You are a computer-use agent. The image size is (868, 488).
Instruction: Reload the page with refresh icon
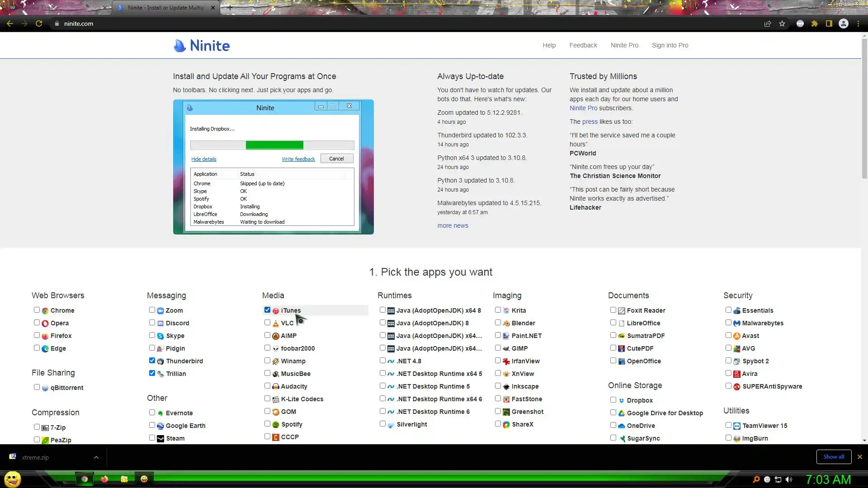(x=39, y=24)
